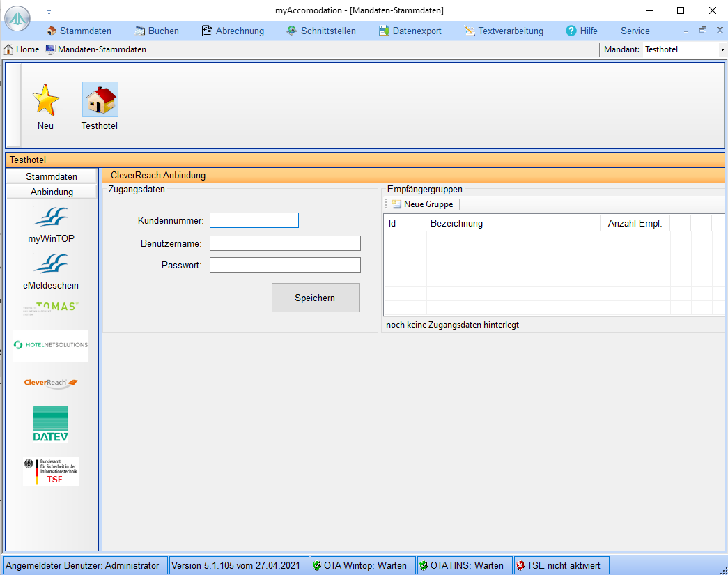Expand the Mandant dropdown

click(x=722, y=49)
